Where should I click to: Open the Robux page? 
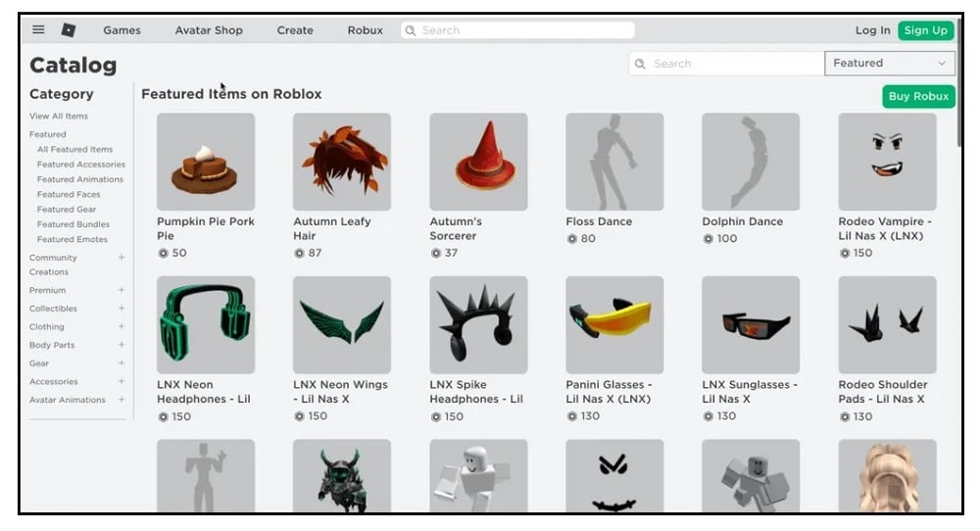[x=365, y=30]
